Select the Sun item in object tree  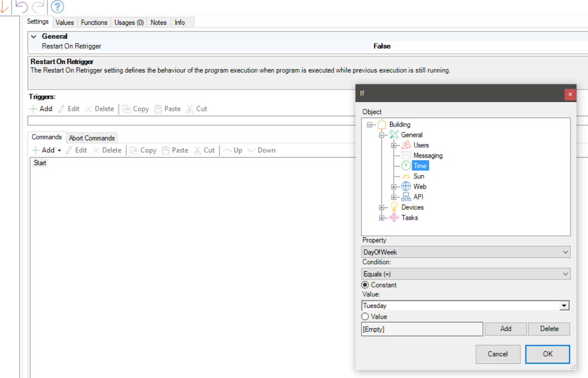click(419, 176)
